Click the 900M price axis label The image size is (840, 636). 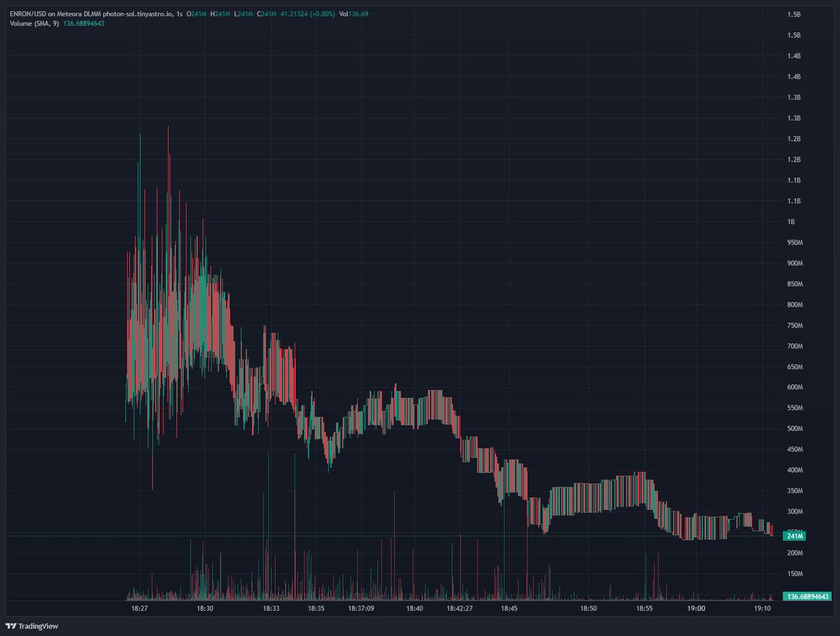click(794, 263)
